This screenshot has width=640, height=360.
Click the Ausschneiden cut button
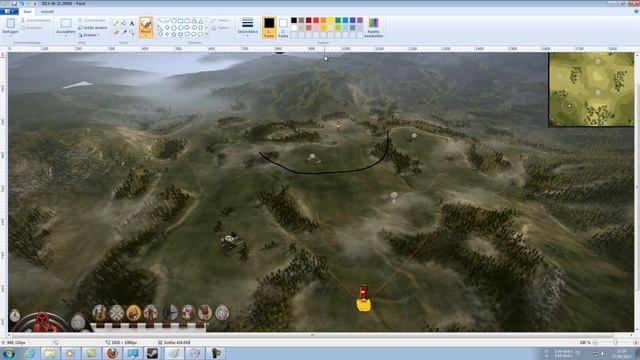click(36, 20)
